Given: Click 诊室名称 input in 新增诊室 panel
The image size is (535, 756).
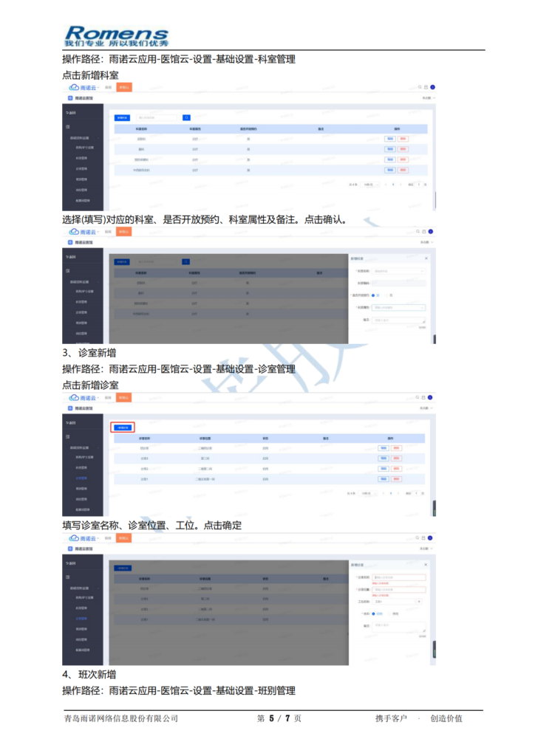Looking at the screenshot, I should click(399, 577).
